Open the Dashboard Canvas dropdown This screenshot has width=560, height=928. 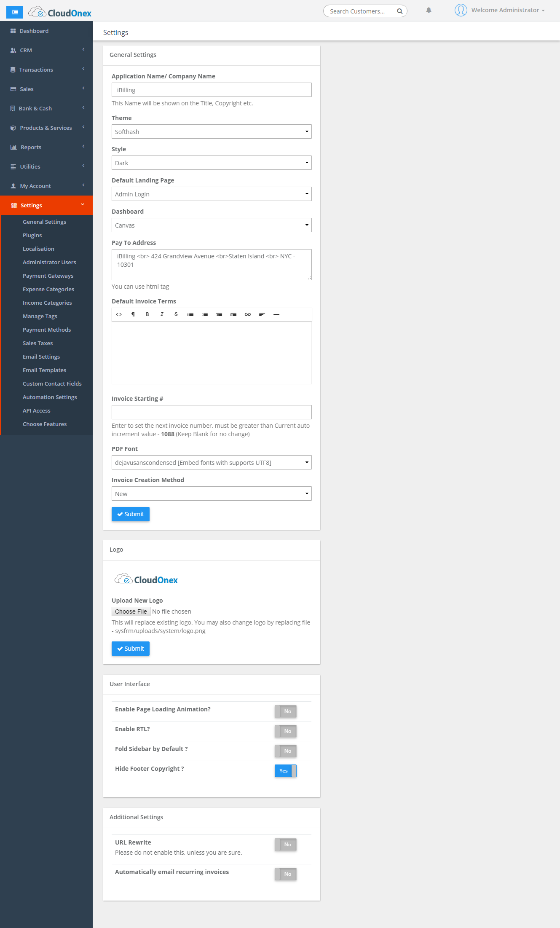point(212,225)
